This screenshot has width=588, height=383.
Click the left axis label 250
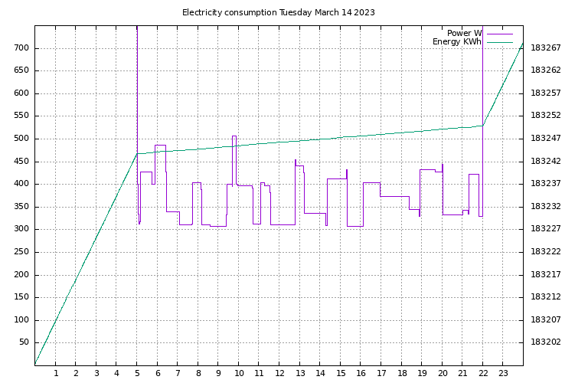pos(21,252)
